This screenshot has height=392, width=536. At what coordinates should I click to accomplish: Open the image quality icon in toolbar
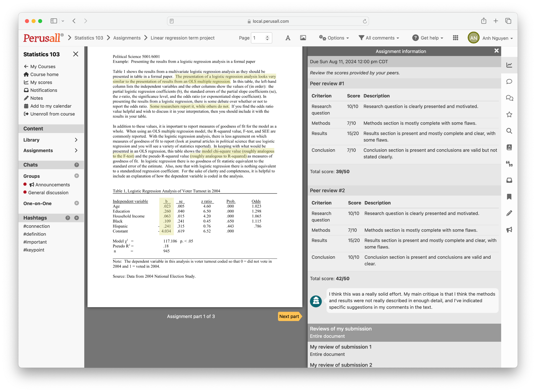coord(303,38)
